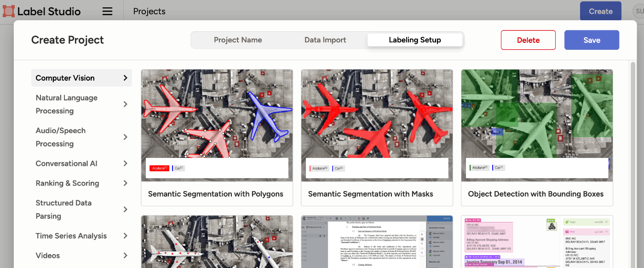This screenshot has width=644, height=268.
Task: Click Airplane label in Bounding Boxes preview
Action: tap(479, 168)
